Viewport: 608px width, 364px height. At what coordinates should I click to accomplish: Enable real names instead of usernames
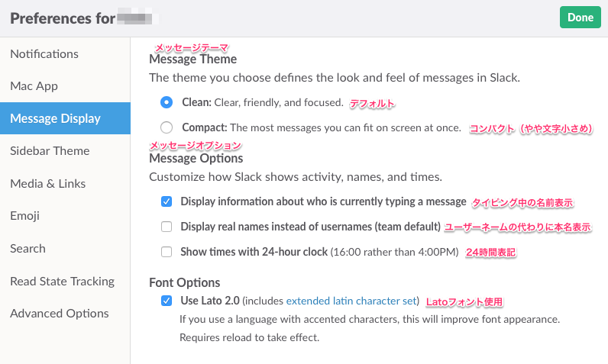[167, 227]
